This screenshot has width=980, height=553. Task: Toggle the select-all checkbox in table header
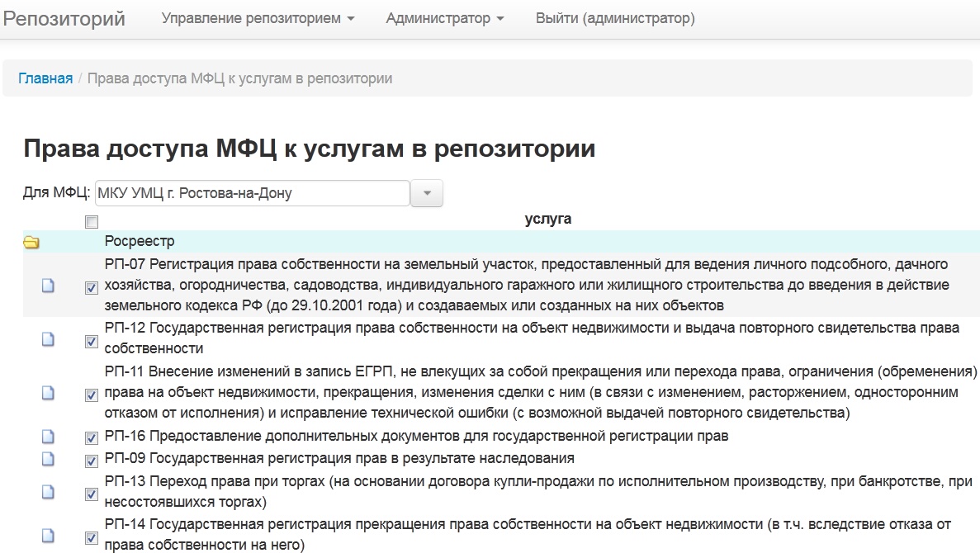[x=92, y=221]
